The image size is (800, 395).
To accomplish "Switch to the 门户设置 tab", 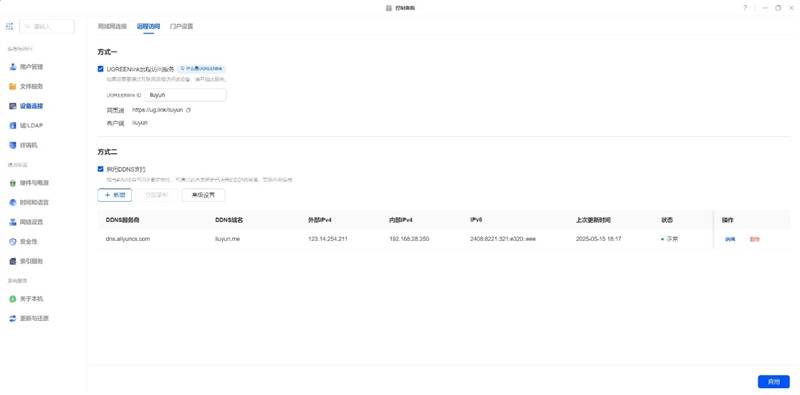I will pyautogui.click(x=181, y=26).
